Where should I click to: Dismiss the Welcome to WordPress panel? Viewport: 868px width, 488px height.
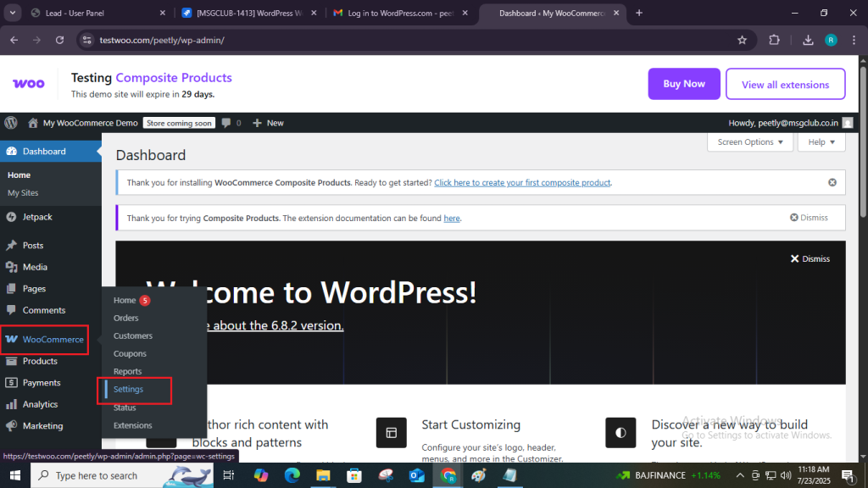coord(810,258)
